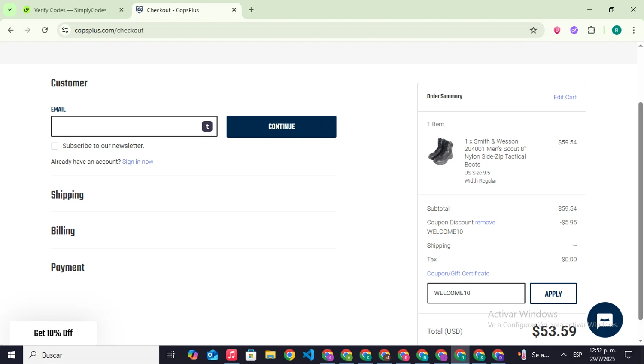Click the -$5.95 coupon discount amount
Viewport: 644px width, 364px height.
click(x=568, y=222)
